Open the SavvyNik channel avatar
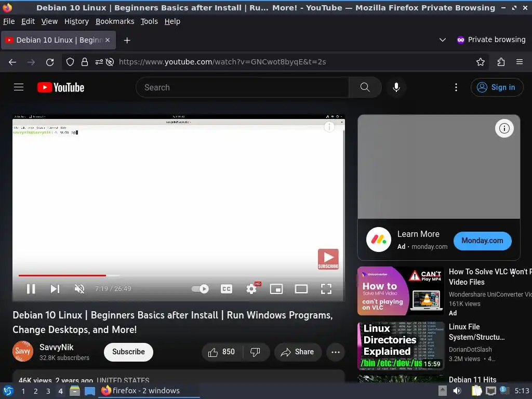The height and width of the screenshot is (399, 532). click(x=23, y=351)
